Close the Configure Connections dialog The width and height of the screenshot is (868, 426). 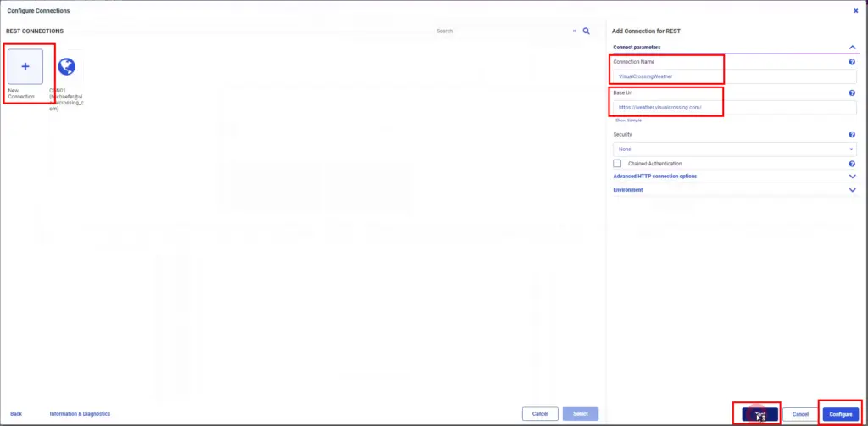(855, 10)
